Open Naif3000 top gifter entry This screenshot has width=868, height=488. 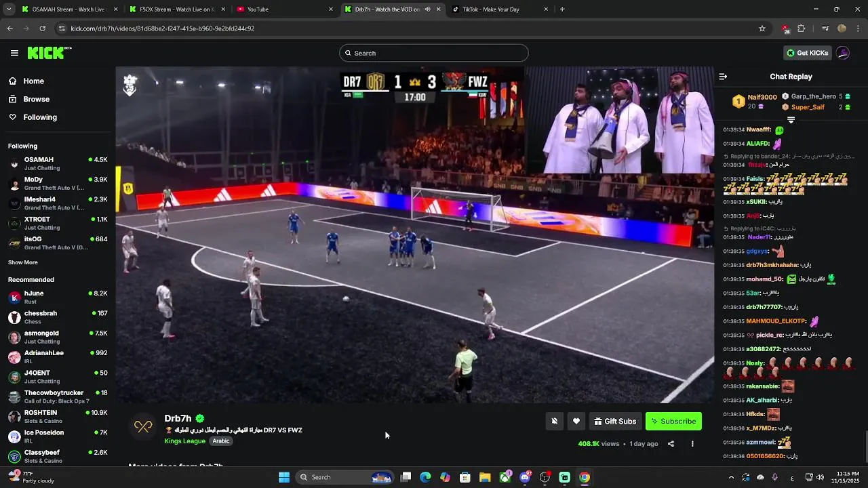[x=754, y=102]
